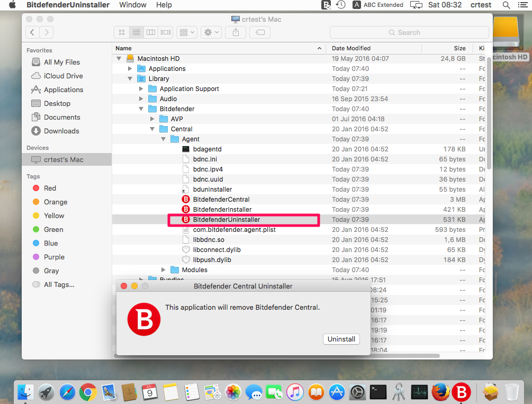Switch Finder to list view
This screenshot has height=404, width=532.
[x=137, y=32]
